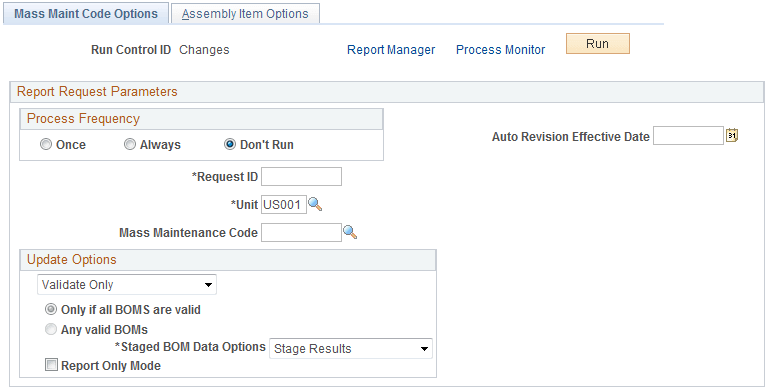
Task: Switch to the Assembly Item Options tab
Action: point(245,13)
